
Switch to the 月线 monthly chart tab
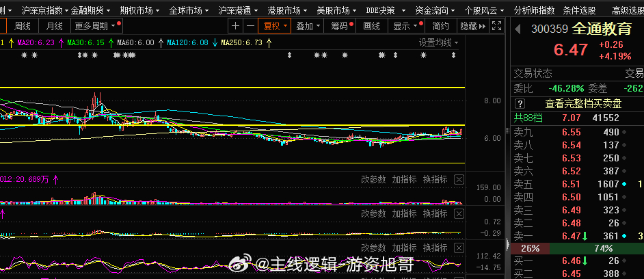coord(55,26)
